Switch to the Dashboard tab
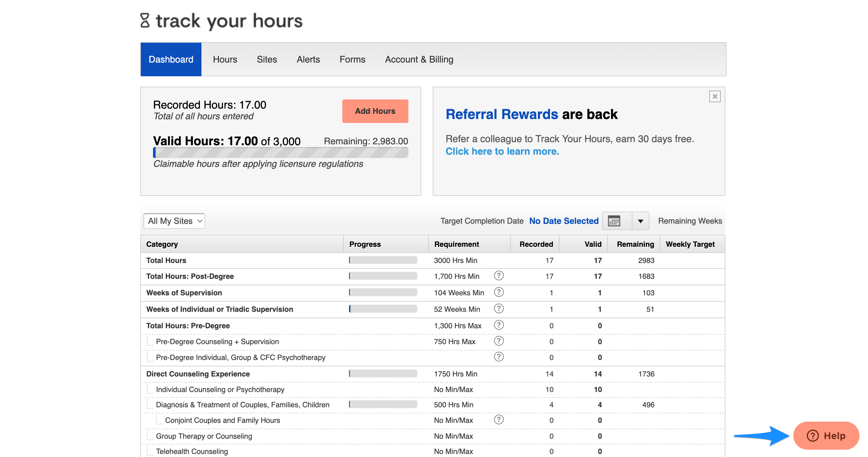Image resolution: width=868 pixels, height=457 pixels. [171, 59]
